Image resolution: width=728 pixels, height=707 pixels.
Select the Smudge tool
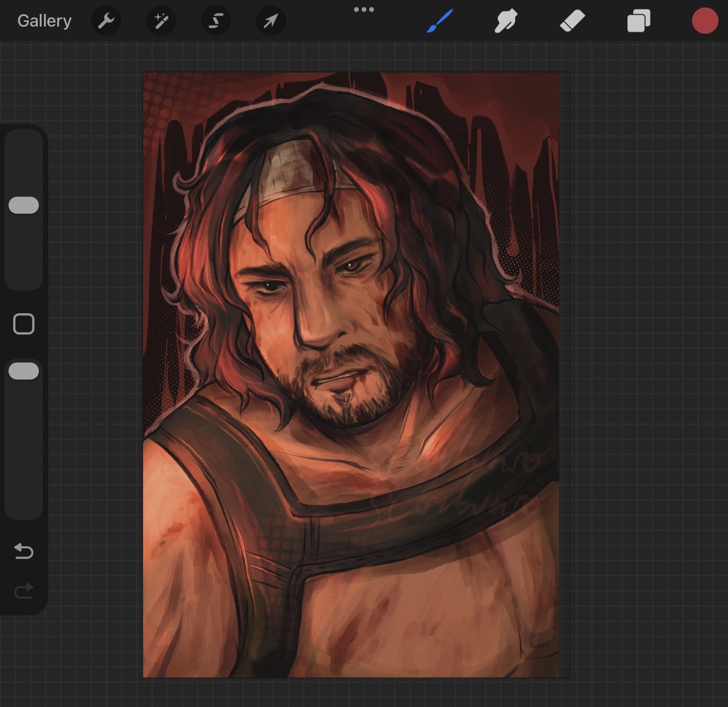[506, 21]
